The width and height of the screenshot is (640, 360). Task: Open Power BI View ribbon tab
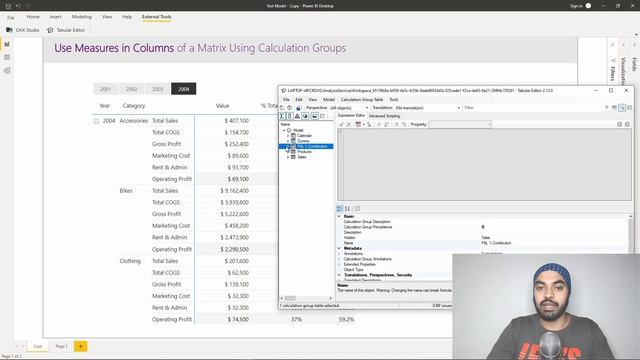coord(107,17)
